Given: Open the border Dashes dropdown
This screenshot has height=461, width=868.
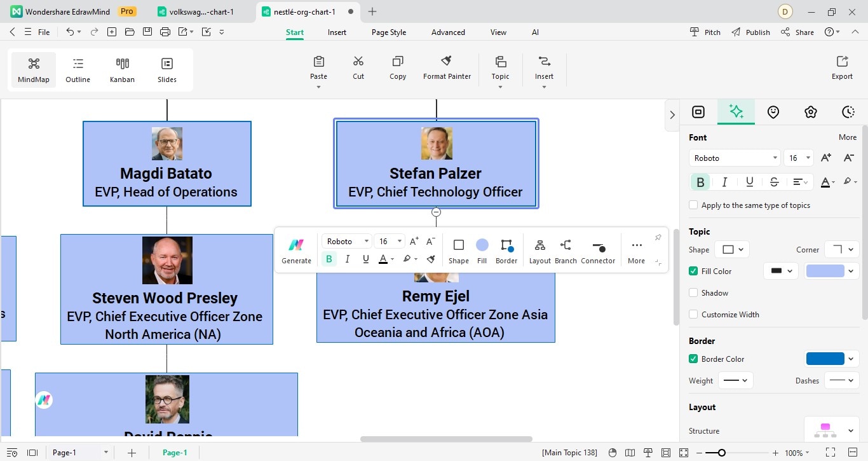Looking at the screenshot, I should pyautogui.click(x=842, y=380).
